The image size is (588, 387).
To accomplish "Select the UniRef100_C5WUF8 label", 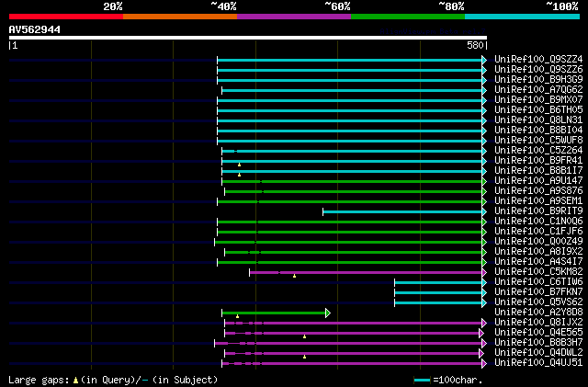I will click(x=538, y=141).
